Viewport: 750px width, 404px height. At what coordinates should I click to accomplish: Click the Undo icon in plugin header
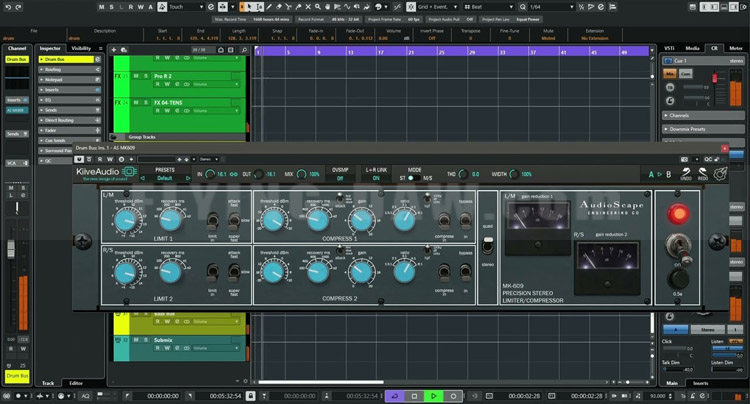pyautogui.click(x=687, y=173)
